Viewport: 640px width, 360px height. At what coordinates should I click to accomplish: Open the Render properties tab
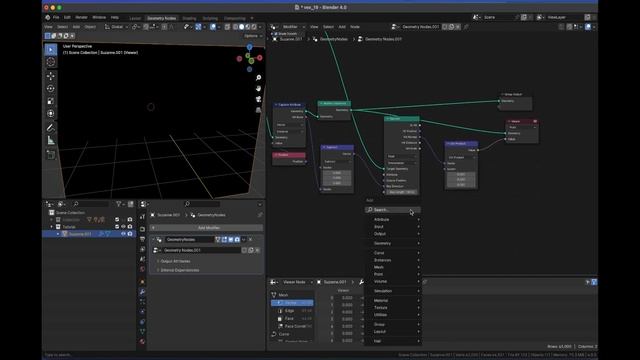(142, 229)
